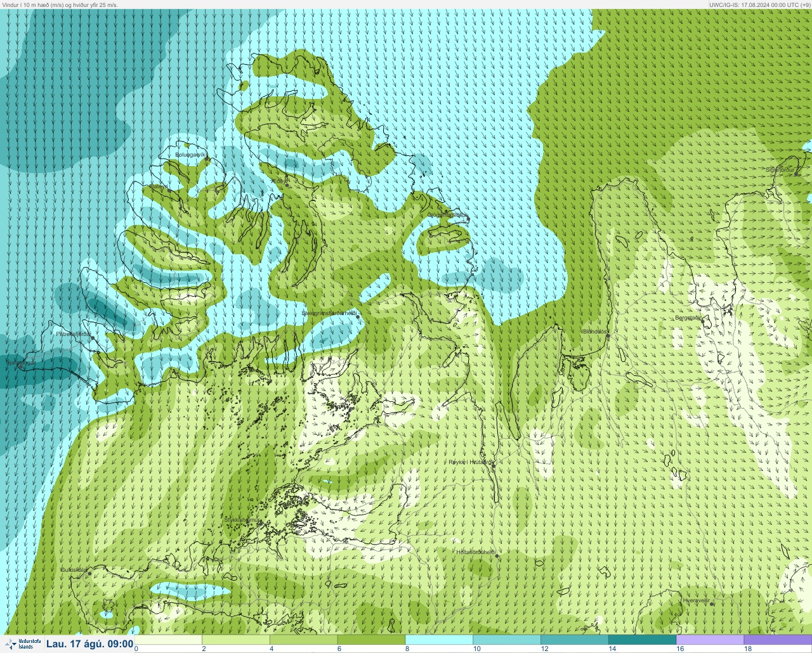
Task: Click the Veðurstofa Íslands logo
Action: coord(22,644)
